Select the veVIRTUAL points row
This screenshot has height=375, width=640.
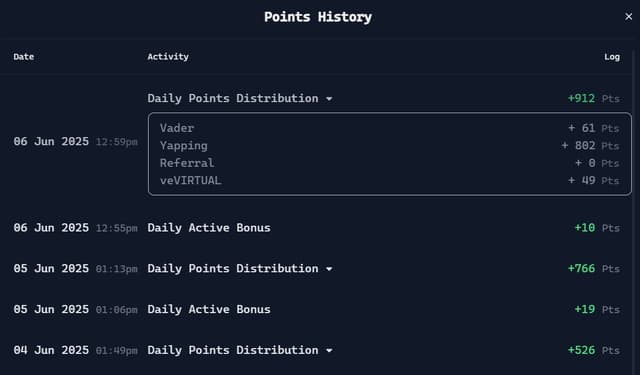(x=389, y=180)
